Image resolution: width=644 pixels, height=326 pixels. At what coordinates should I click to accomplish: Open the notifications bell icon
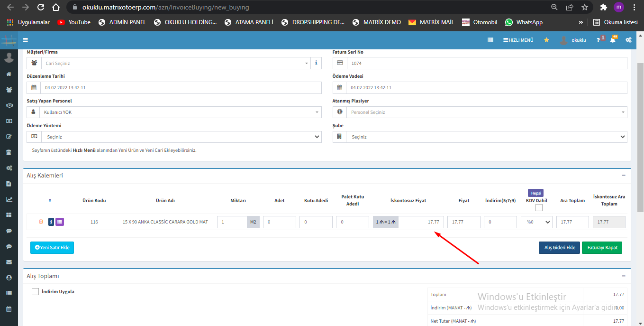point(613,40)
